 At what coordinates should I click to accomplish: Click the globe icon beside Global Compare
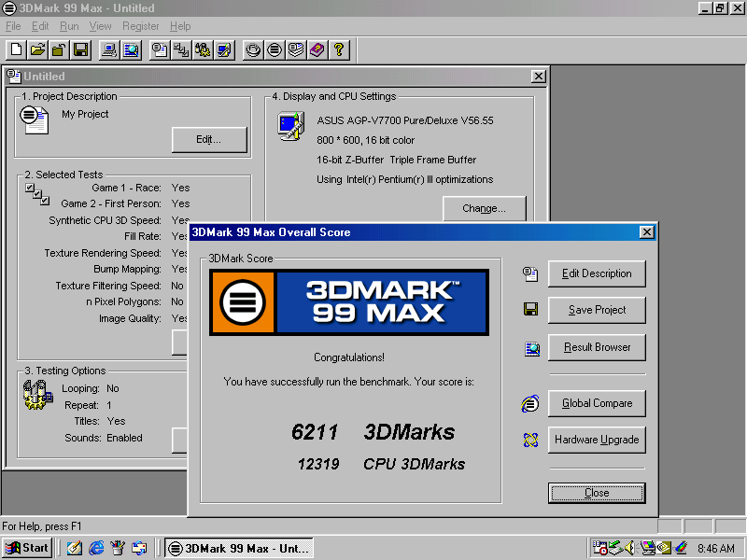pos(530,404)
